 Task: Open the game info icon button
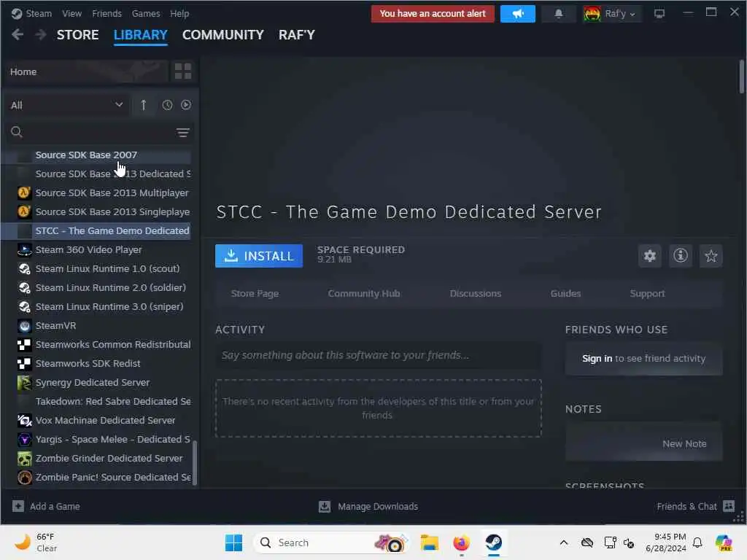[681, 256]
